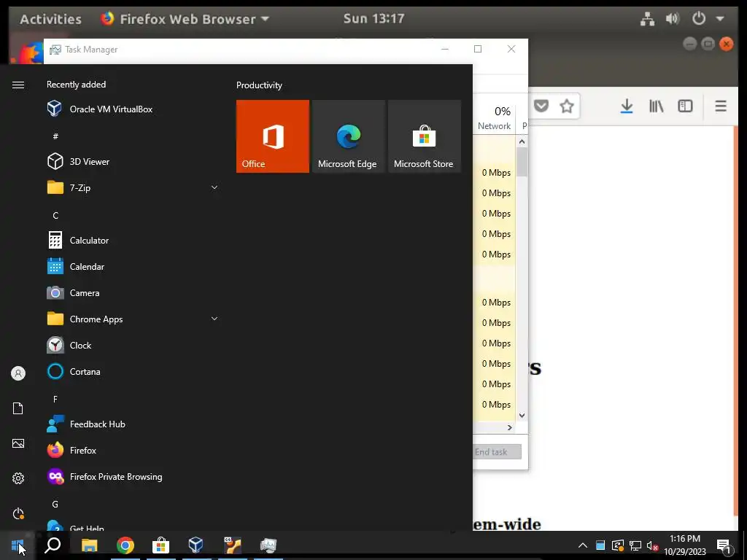Switch to Task Manager on the taskbar
Viewport: 747px width, 560px height.
click(268, 545)
